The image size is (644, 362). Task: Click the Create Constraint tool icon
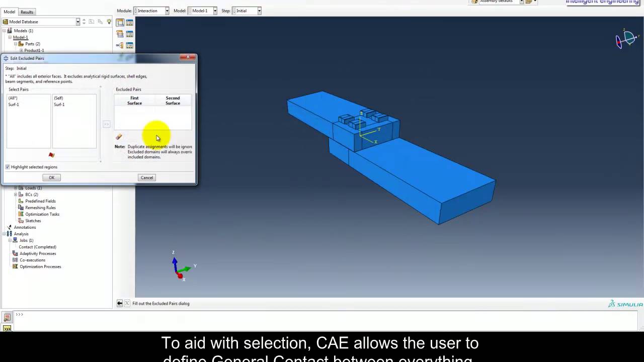pyautogui.click(x=120, y=45)
